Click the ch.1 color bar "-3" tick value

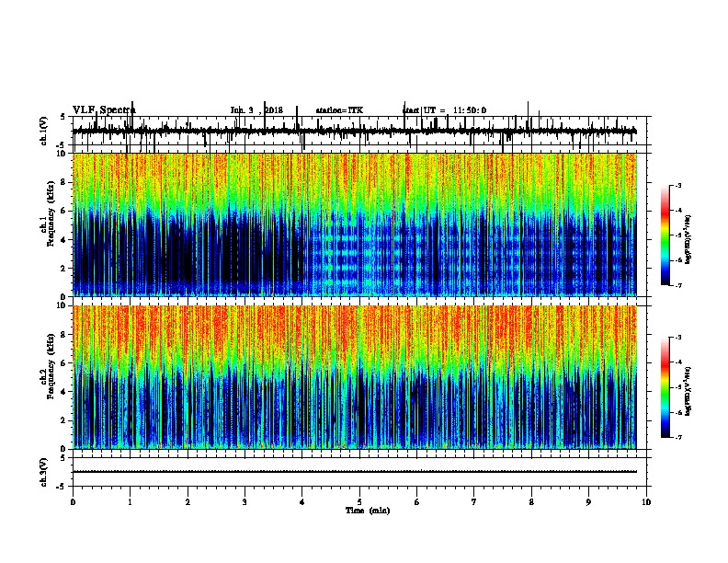tap(678, 185)
